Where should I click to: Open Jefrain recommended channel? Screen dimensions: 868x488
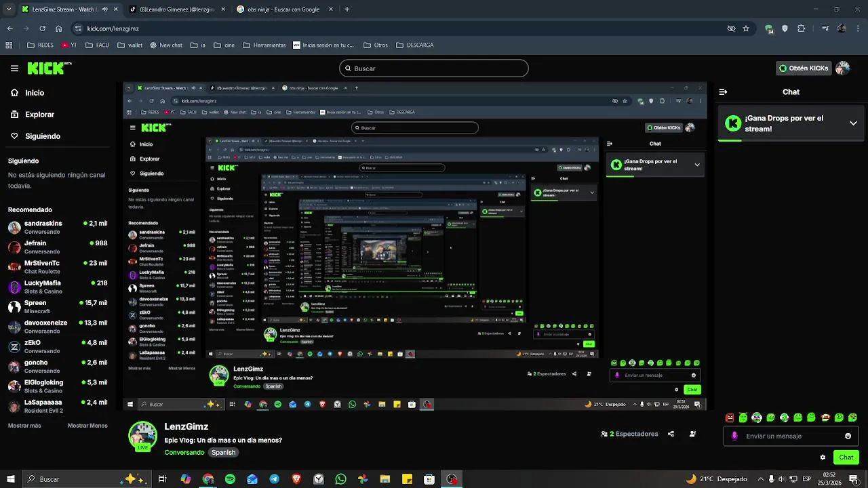(58, 247)
